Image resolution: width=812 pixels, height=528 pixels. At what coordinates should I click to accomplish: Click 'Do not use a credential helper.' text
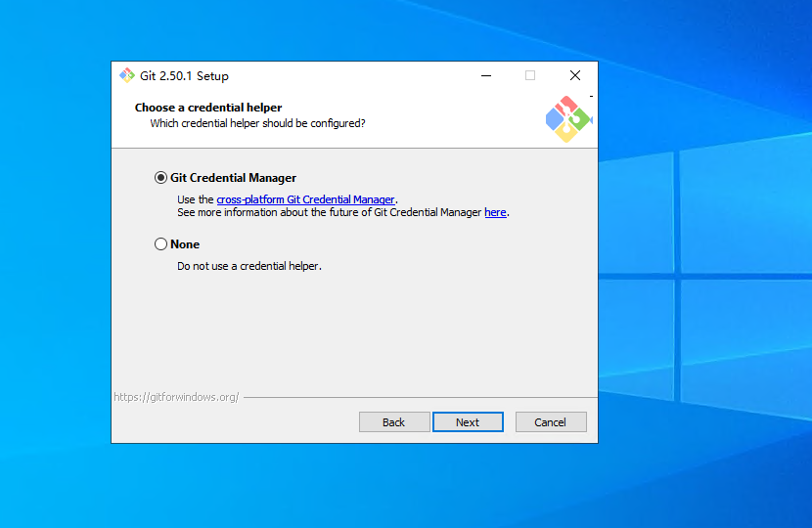click(249, 266)
